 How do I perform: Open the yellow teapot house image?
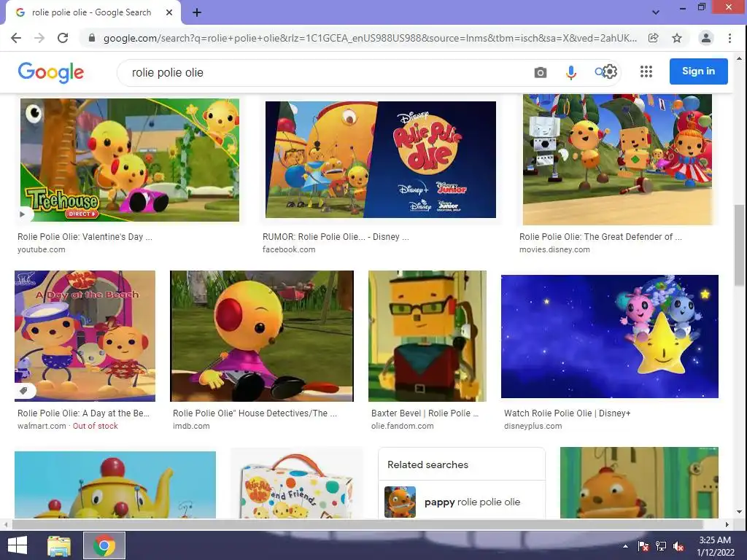pos(115,485)
